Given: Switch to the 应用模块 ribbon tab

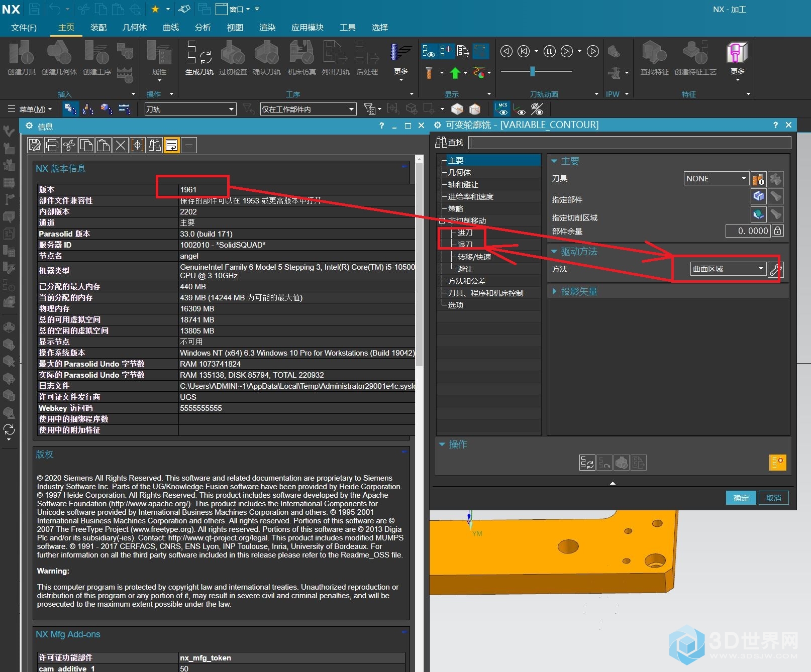Looking at the screenshot, I should click(308, 28).
